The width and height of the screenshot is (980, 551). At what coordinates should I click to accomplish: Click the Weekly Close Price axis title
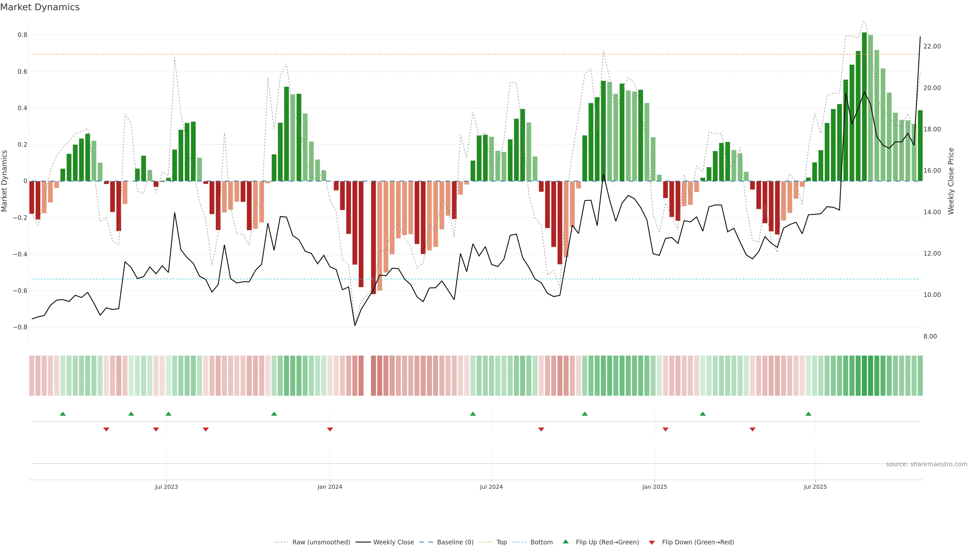[x=951, y=181]
